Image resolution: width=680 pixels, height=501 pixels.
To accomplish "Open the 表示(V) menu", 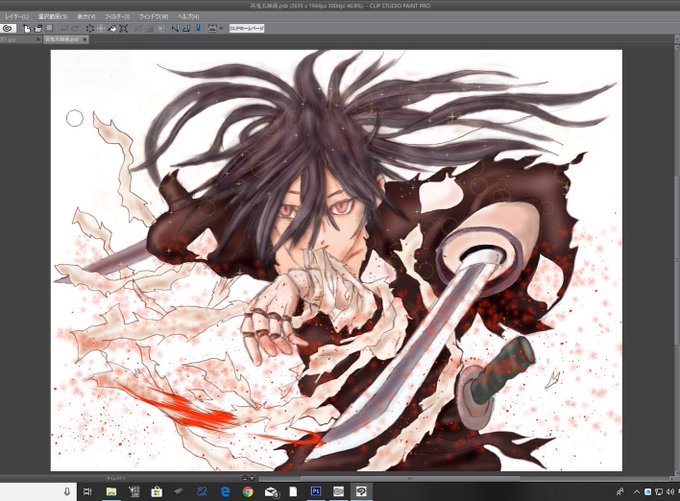I will coord(86,16).
